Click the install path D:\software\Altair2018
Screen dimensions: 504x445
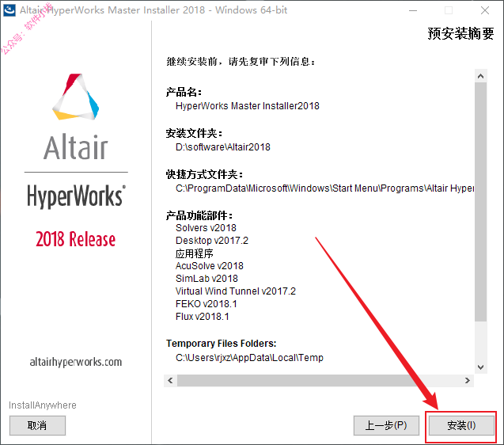[223, 147]
